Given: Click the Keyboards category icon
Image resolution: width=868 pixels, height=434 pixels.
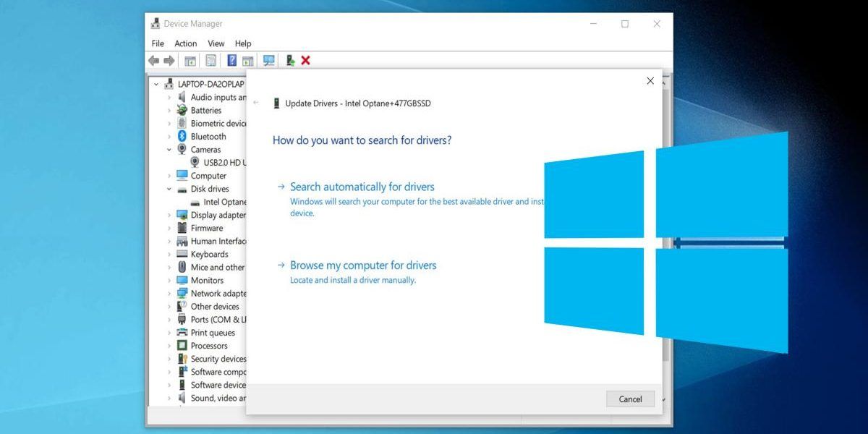Looking at the screenshot, I should (x=182, y=254).
